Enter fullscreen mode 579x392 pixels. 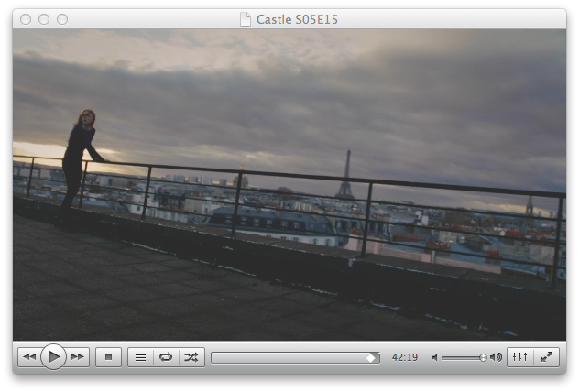click(x=547, y=357)
